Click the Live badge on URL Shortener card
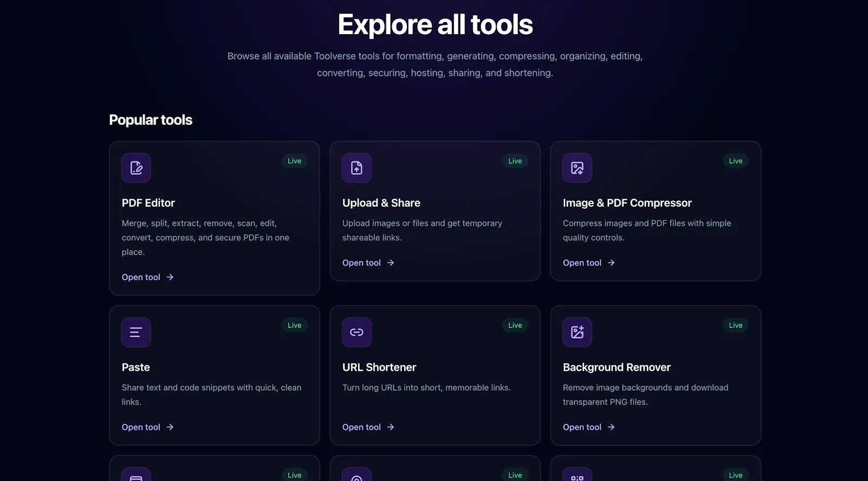Screen dimensions: 868x481 click(x=515, y=325)
